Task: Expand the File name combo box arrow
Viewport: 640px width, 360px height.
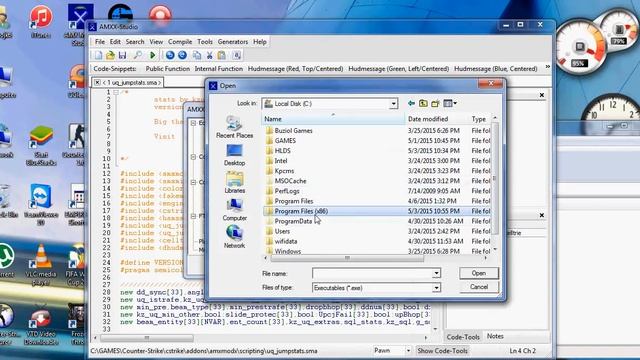Action: (436, 273)
